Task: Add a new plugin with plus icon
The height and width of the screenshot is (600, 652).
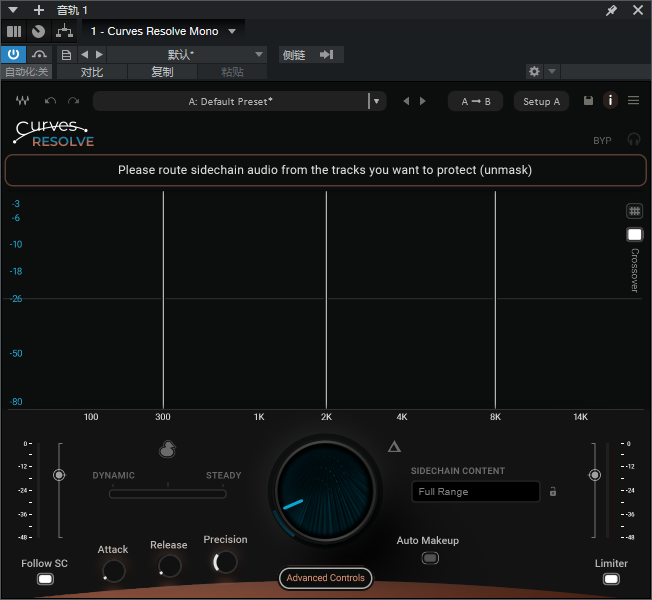Action: click(39, 10)
